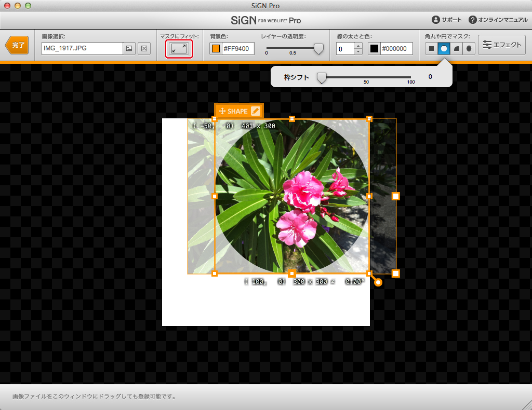
Task: Open the エフェクト effects panel
Action: 502,45
